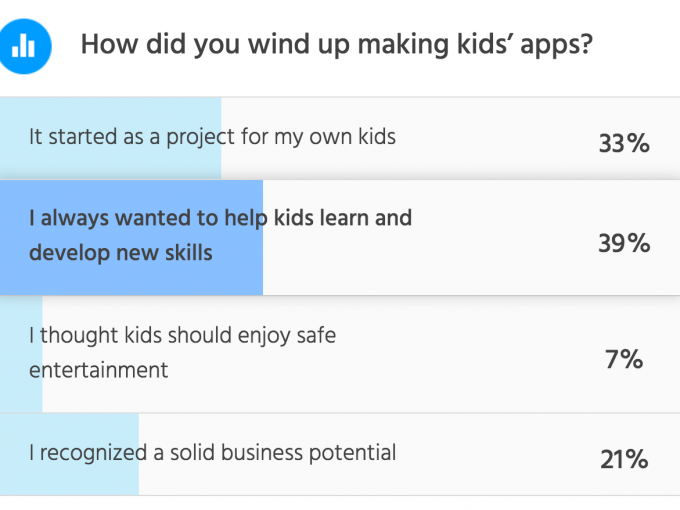This screenshot has height=510, width=680.
Task: Click the unfilled area of the 39% row
Action: click(471, 238)
